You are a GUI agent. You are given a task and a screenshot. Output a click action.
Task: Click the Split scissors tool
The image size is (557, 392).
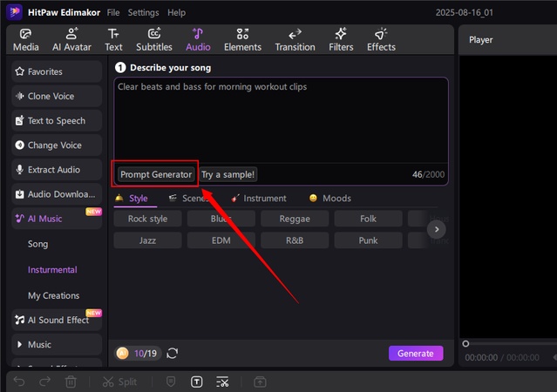[x=119, y=382]
